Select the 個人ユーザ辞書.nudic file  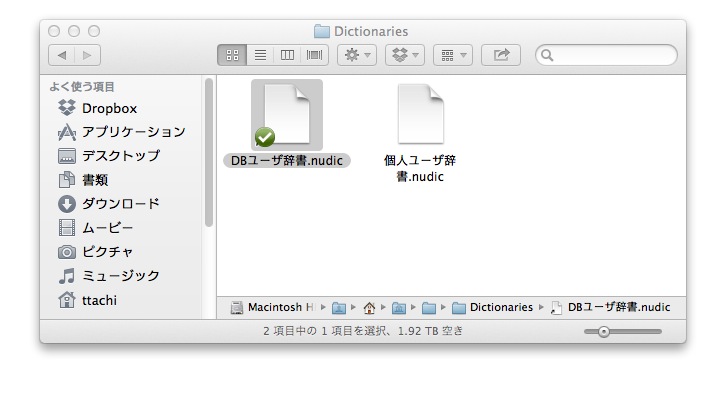pyautogui.click(x=420, y=115)
